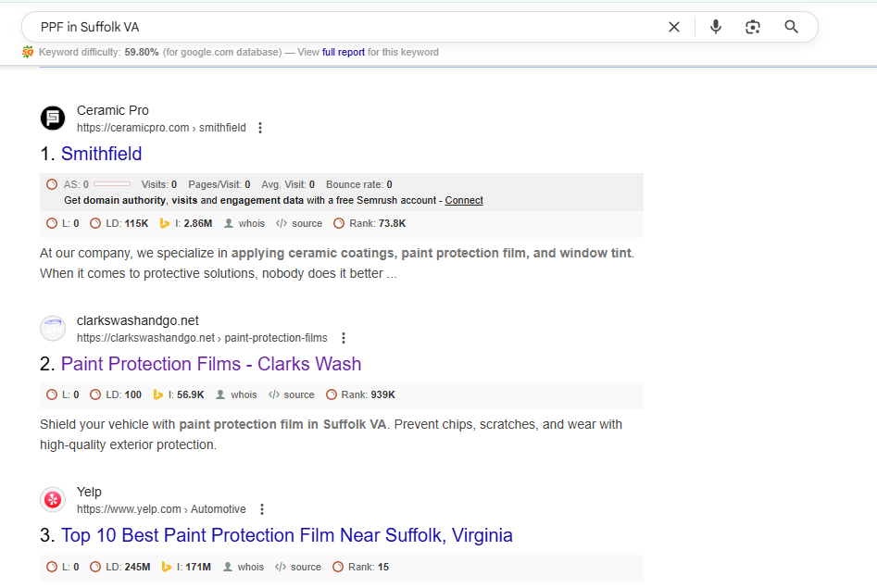The height and width of the screenshot is (588, 877).
Task: Open Bing index icon for Ceramic Pro result
Action: (165, 223)
